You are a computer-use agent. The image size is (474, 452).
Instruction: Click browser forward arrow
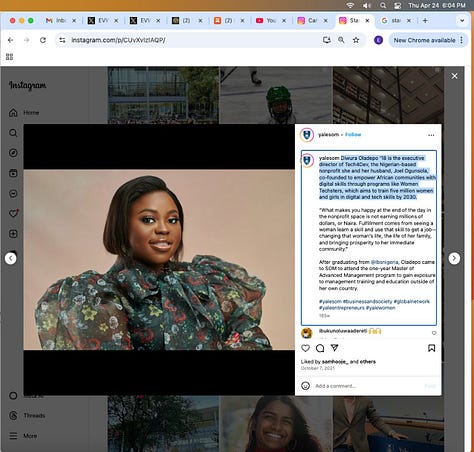click(x=27, y=40)
